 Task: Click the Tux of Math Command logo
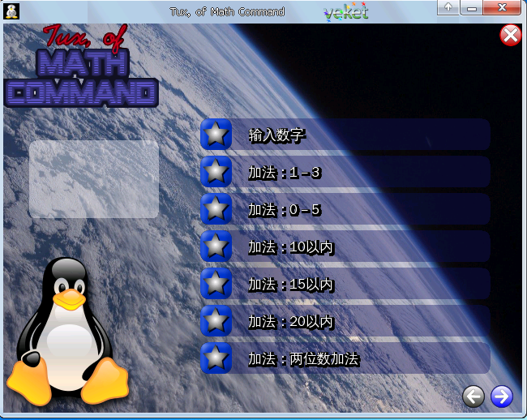(x=81, y=66)
